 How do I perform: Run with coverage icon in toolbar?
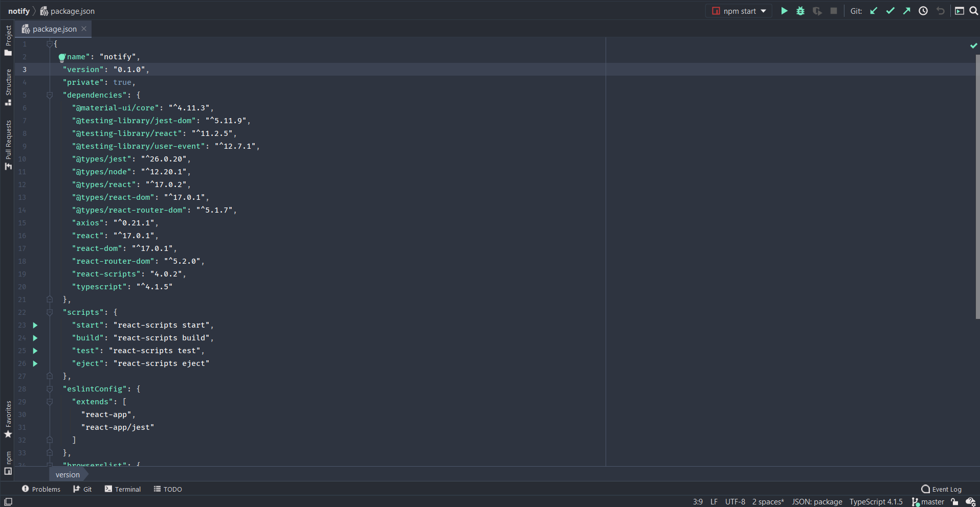pos(817,11)
